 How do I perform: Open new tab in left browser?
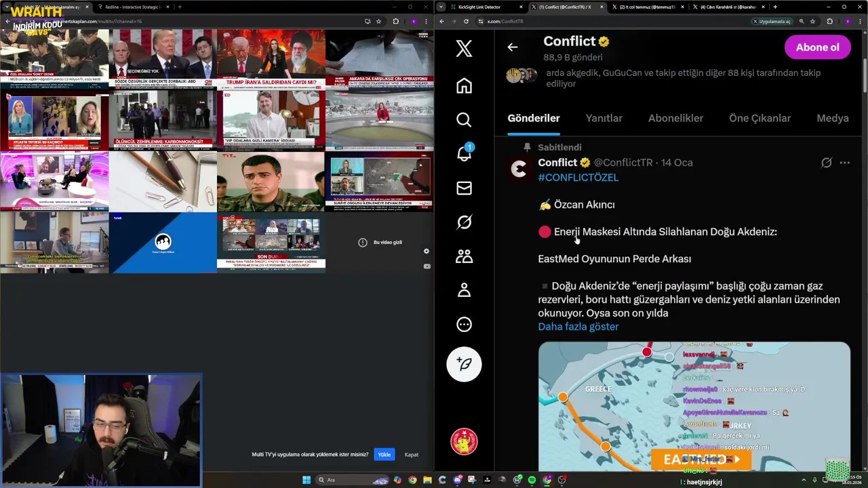coord(180,7)
